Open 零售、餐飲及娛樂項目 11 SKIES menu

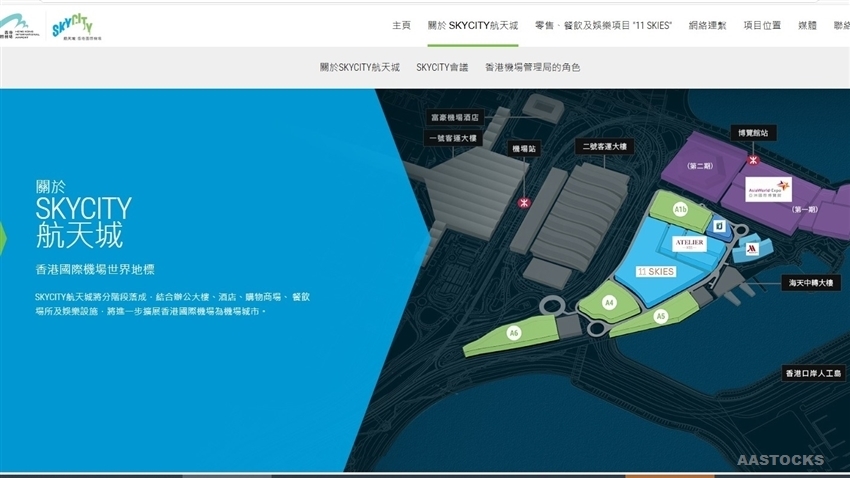click(x=603, y=25)
